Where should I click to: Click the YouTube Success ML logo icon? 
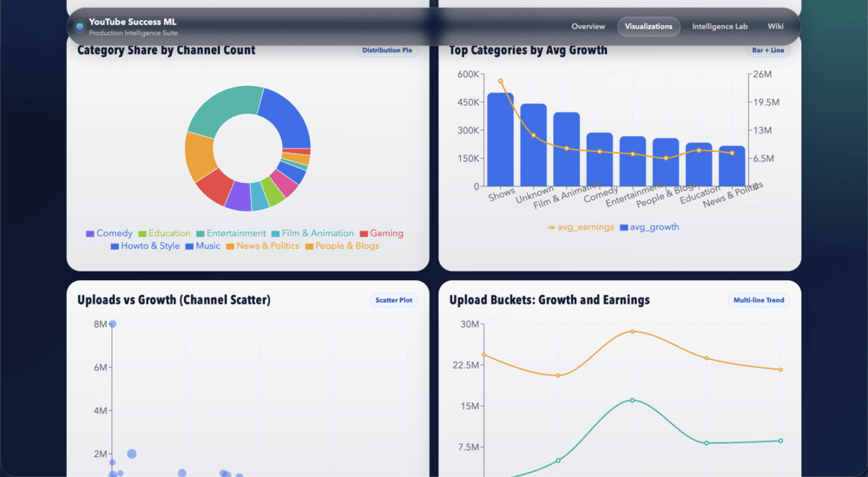(x=80, y=27)
